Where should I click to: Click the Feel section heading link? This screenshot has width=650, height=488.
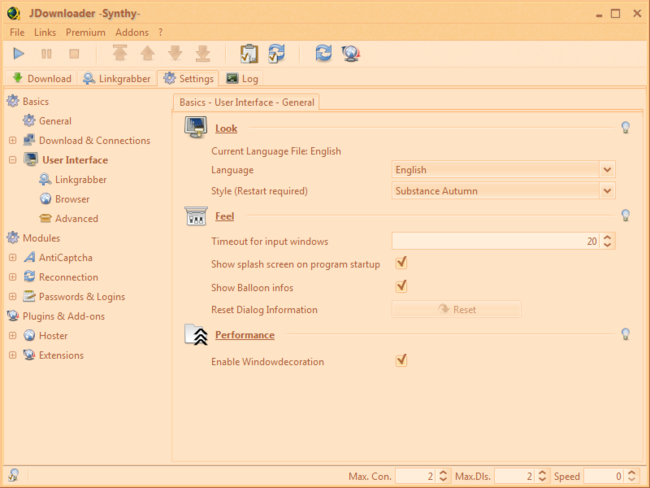pos(224,216)
